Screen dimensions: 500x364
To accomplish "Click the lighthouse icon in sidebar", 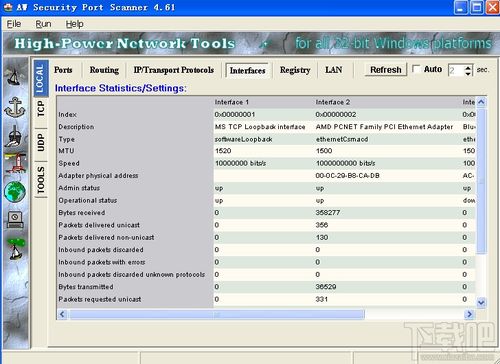I will [16, 163].
